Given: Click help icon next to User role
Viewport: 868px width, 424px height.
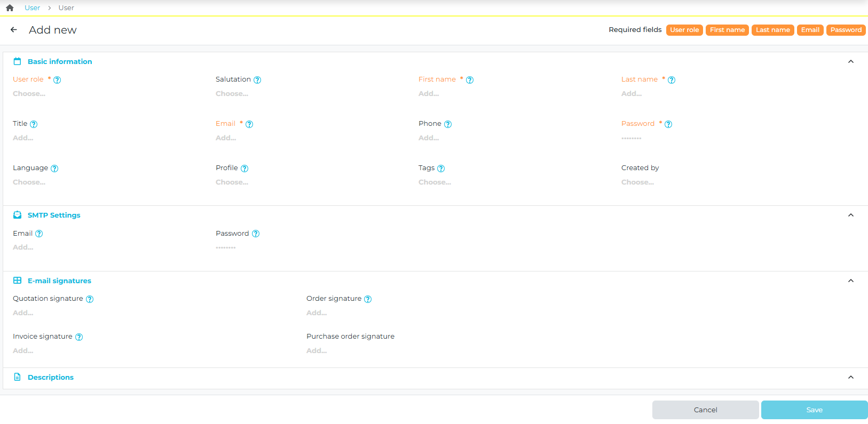Looking at the screenshot, I should click(x=57, y=80).
